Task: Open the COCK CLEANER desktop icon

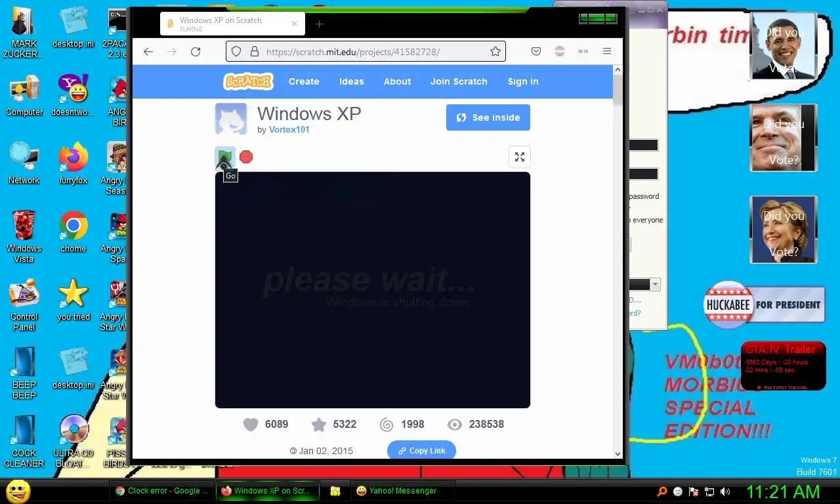Action: (x=24, y=442)
